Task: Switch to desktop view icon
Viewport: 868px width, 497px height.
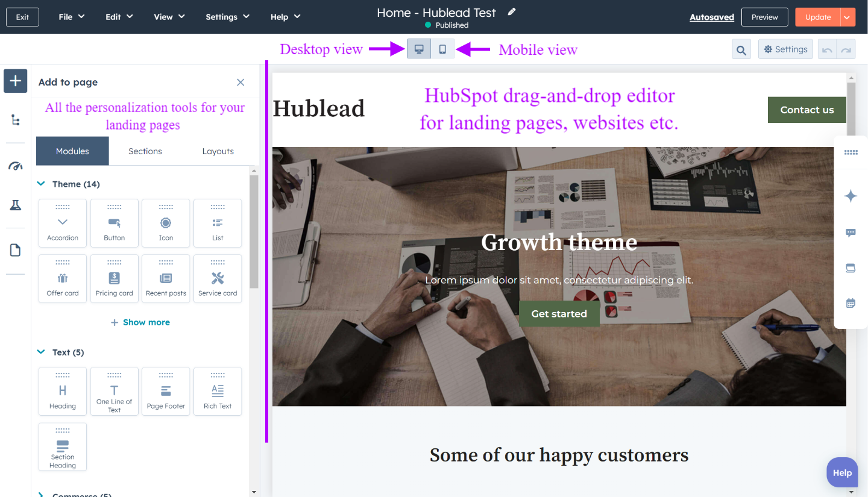Action: pyautogui.click(x=419, y=49)
